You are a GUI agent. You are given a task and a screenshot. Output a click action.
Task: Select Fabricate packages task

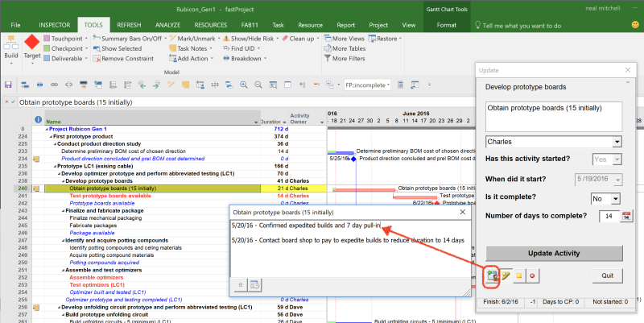click(x=93, y=226)
